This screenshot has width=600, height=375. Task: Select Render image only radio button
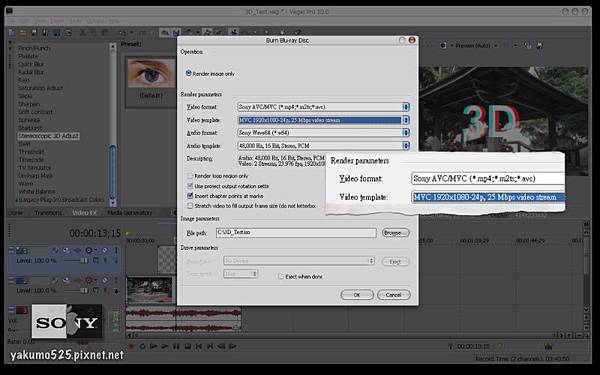[x=188, y=73]
